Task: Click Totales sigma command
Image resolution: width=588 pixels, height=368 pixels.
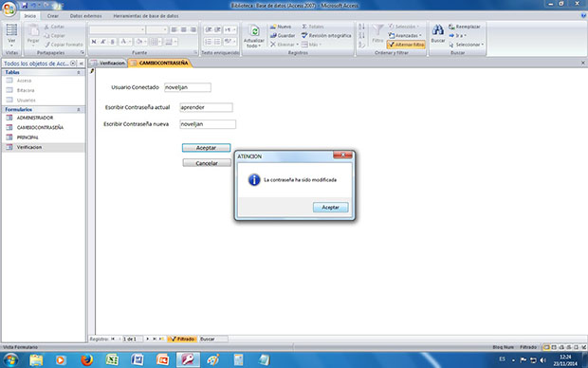Action: [x=313, y=27]
